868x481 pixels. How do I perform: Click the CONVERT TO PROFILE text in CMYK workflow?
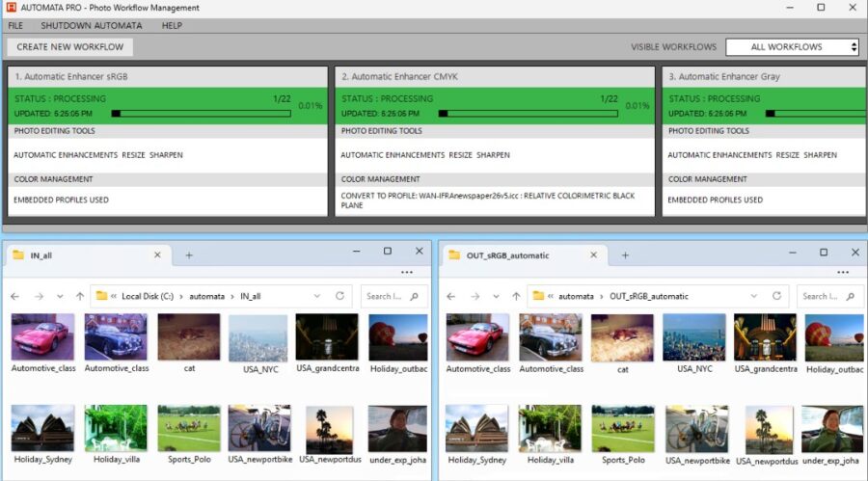coord(488,200)
